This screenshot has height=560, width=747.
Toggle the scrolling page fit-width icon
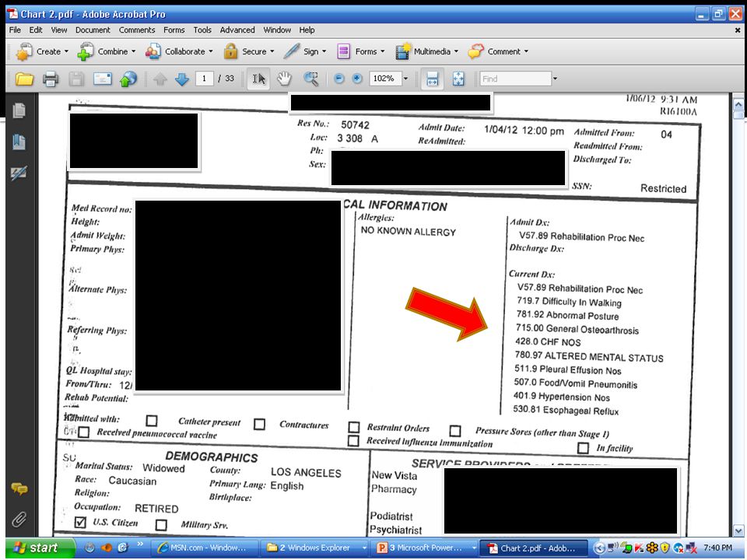432,79
